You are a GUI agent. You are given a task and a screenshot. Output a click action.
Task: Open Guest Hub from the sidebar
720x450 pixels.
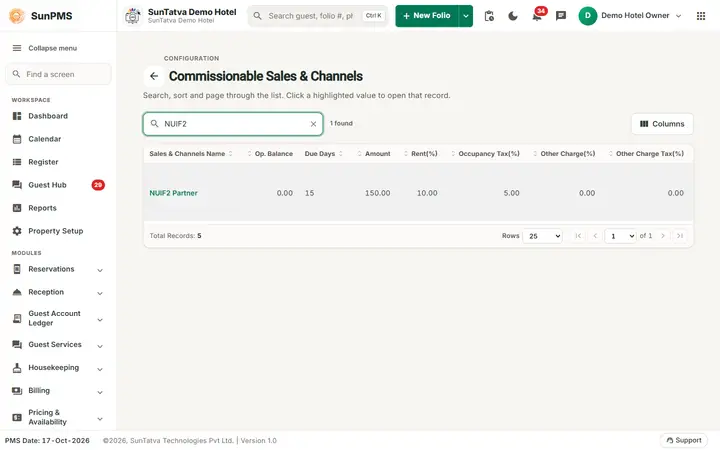pyautogui.click(x=58, y=185)
